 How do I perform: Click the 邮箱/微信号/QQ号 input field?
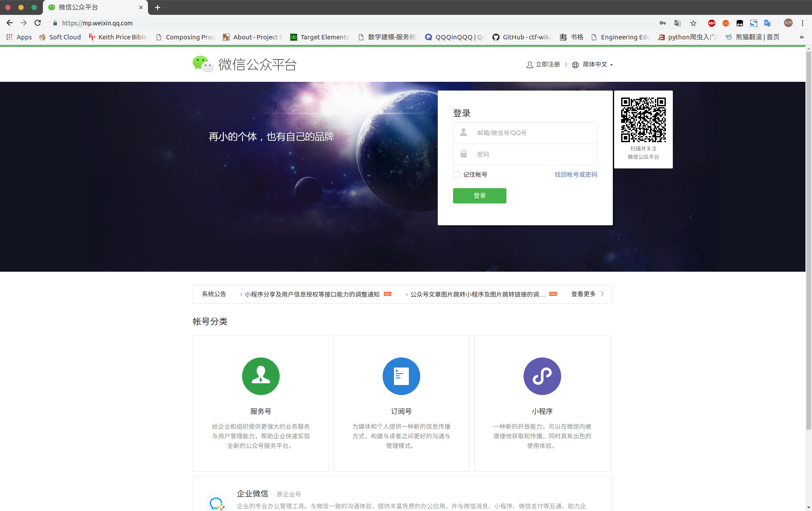525,133
